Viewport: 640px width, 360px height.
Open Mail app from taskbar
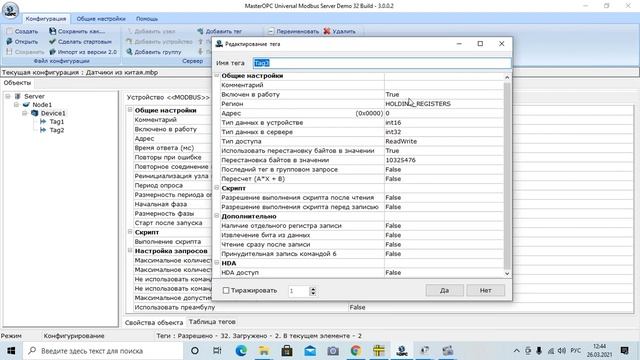tap(310, 351)
